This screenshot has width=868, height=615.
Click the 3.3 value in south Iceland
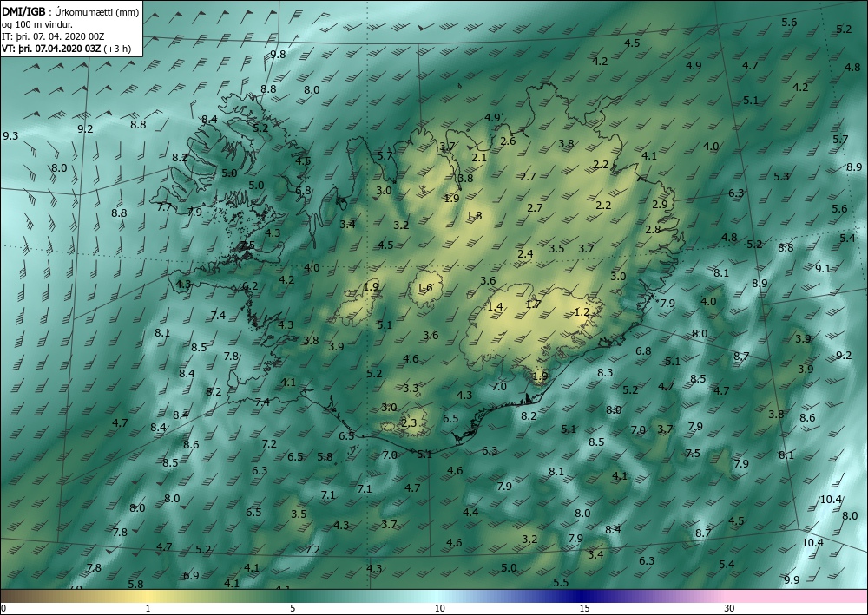pos(411,389)
